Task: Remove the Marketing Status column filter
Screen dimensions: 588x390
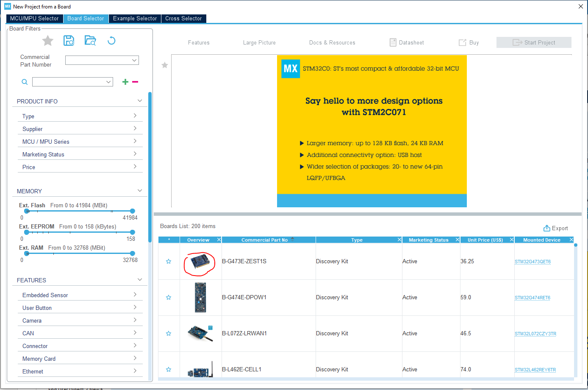Action: (457, 240)
